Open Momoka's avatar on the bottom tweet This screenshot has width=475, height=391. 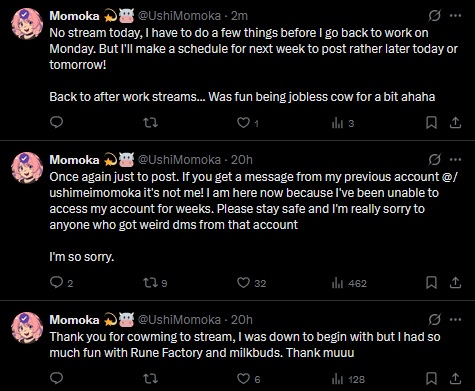click(x=27, y=327)
